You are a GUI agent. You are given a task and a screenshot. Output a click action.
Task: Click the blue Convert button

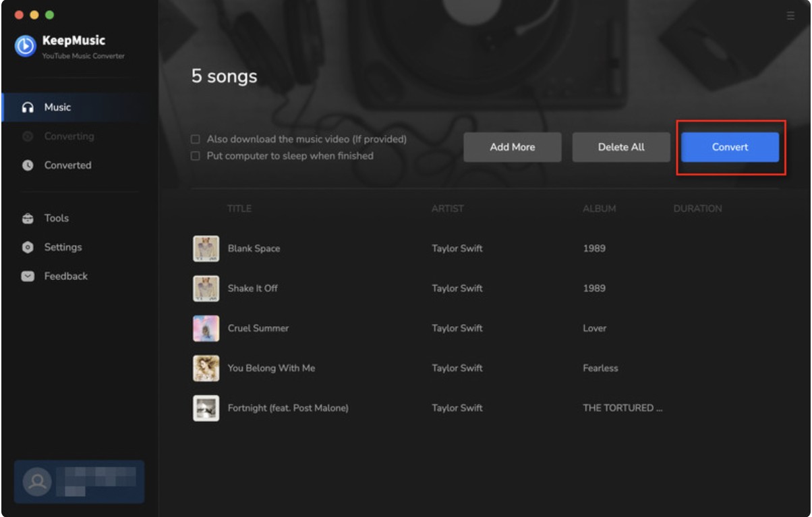(x=730, y=147)
